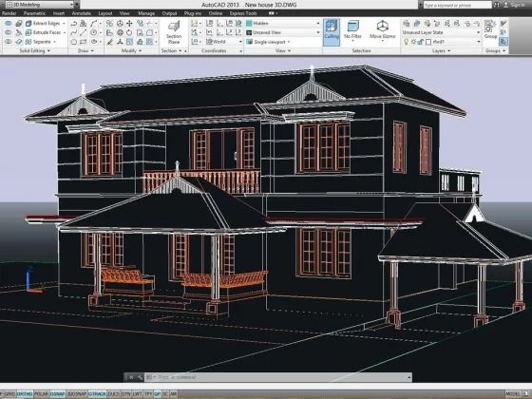
Task: Toggle the layer lock padlock icon
Action: tap(421, 42)
